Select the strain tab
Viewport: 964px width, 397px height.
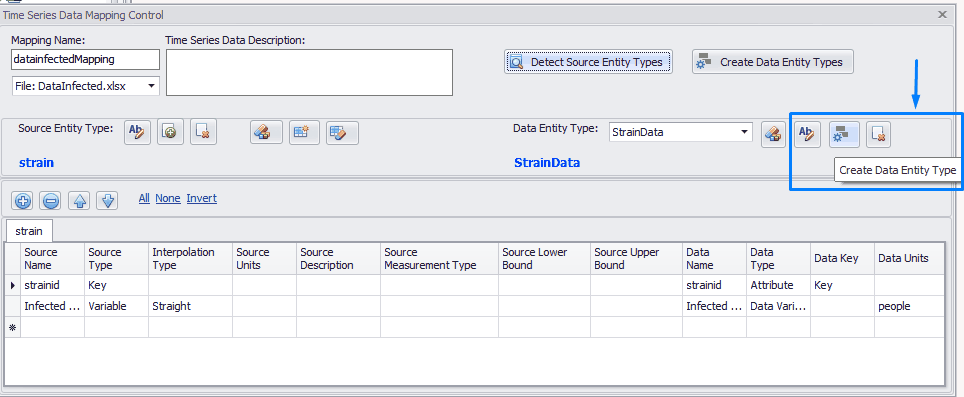(x=29, y=231)
